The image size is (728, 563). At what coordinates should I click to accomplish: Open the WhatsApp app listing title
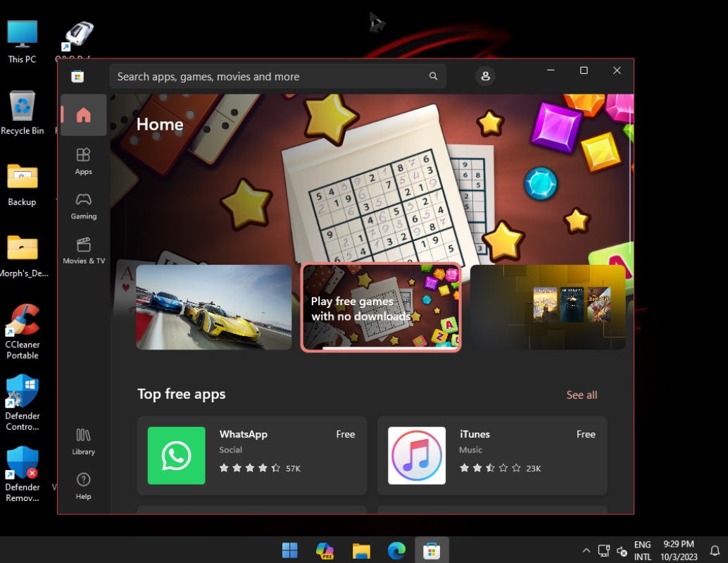point(244,434)
